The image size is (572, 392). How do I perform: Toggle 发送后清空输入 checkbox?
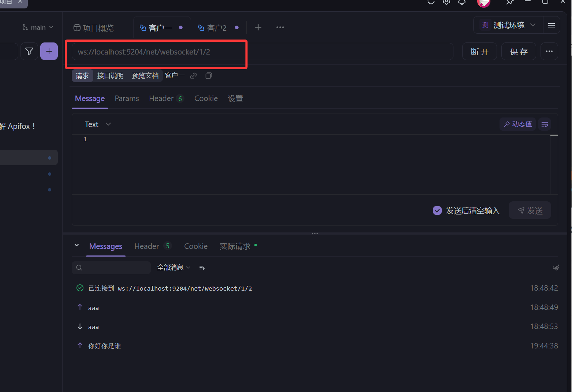pyautogui.click(x=437, y=210)
